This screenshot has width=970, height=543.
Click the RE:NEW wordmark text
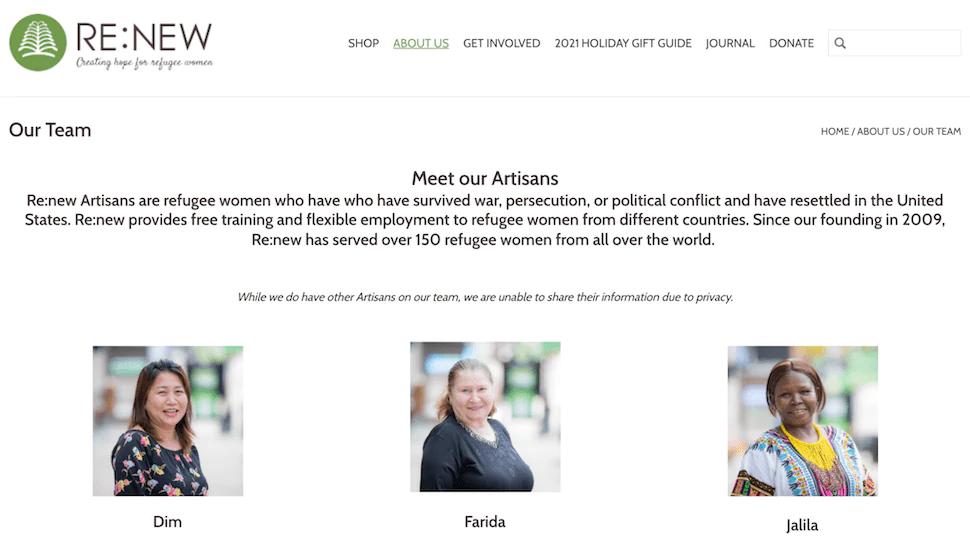(x=144, y=37)
